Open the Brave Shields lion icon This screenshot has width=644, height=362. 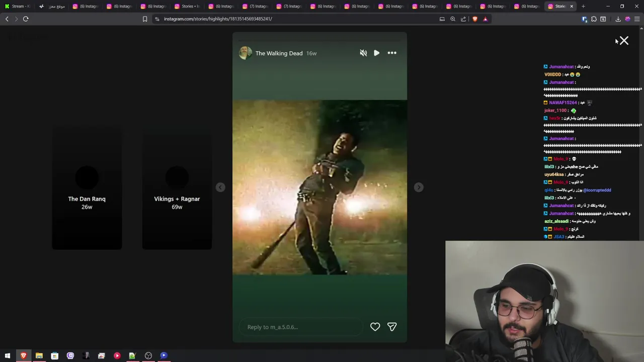(x=474, y=19)
